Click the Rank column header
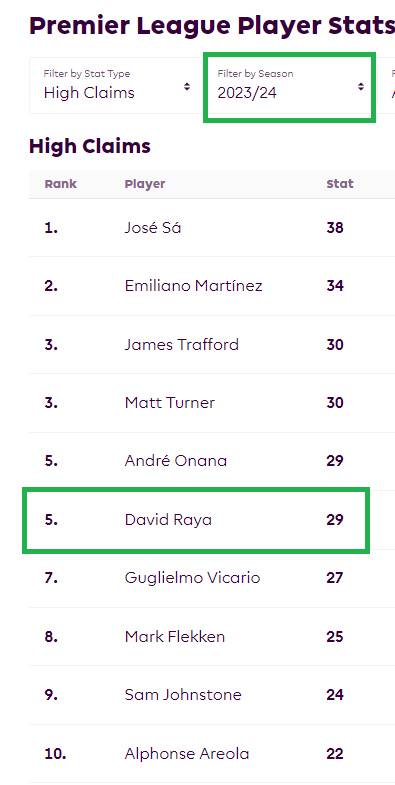Screen dimensions: 395x785 pyautogui.click(x=61, y=184)
